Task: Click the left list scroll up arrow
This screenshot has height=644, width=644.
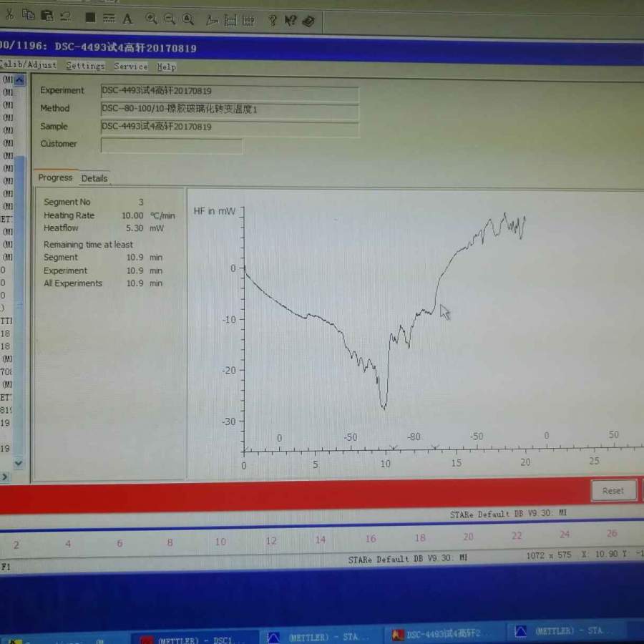Action: [19, 79]
